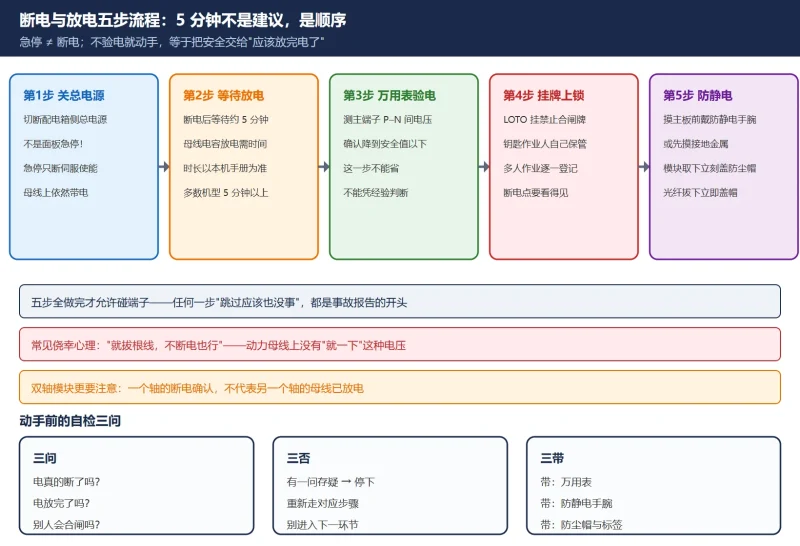This screenshot has width=800, height=546.
Task: Select the heading '第3步 万用表验电'
Action: (389, 95)
